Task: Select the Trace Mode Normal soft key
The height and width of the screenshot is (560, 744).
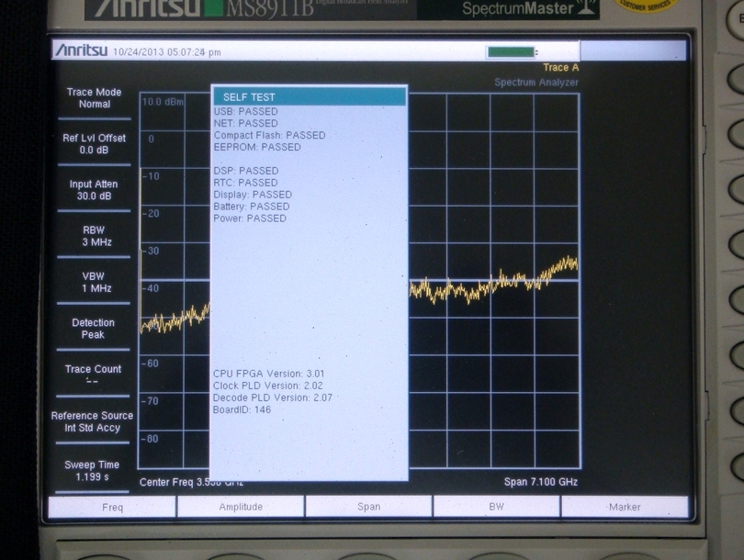Action: click(94, 98)
